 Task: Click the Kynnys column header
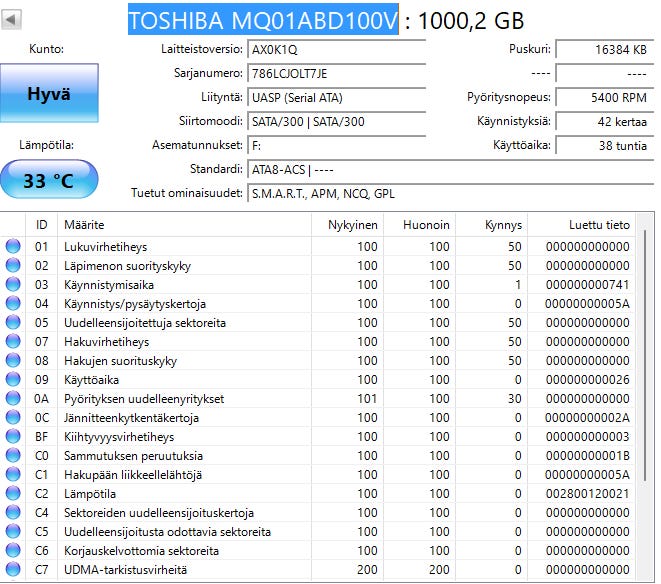[x=492, y=225]
